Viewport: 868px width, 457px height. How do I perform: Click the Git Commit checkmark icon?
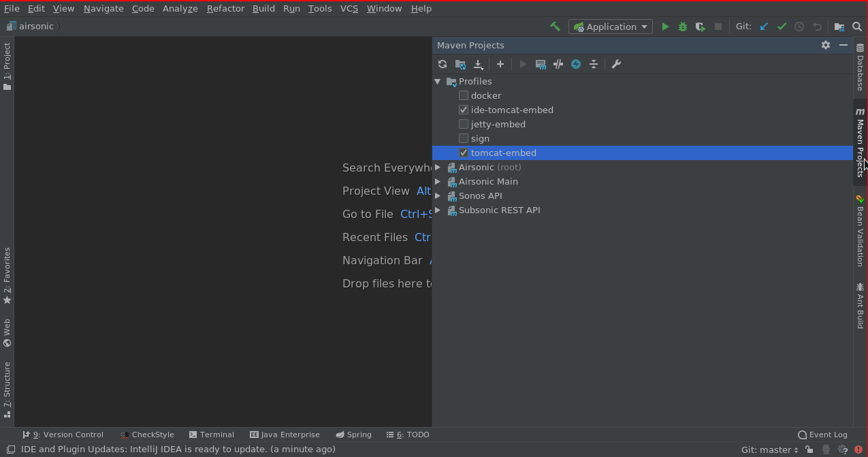click(782, 27)
